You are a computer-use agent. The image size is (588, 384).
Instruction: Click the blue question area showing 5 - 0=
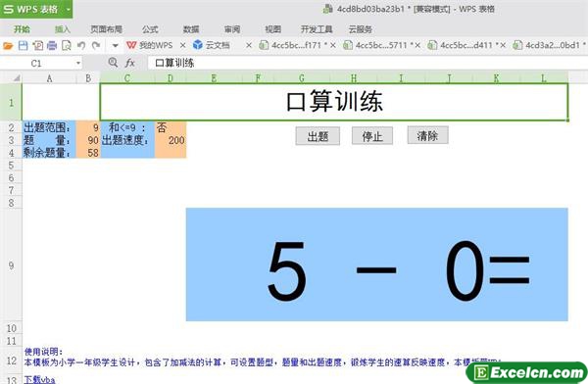tap(377, 264)
